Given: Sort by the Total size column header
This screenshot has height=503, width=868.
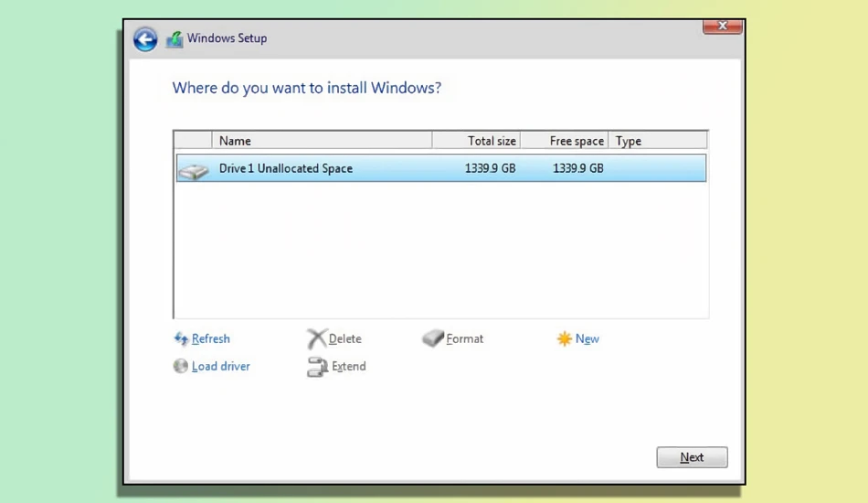Looking at the screenshot, I should tap(476, 141).
